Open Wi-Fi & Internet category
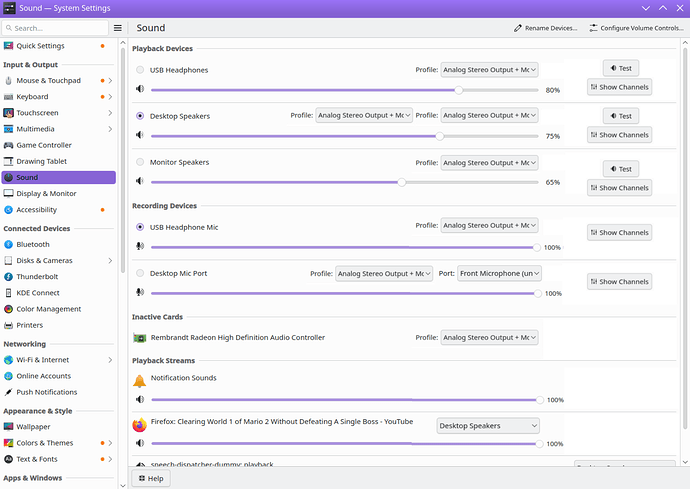The image size is (690, 489). pyautogui.click(x=58, y=360)
